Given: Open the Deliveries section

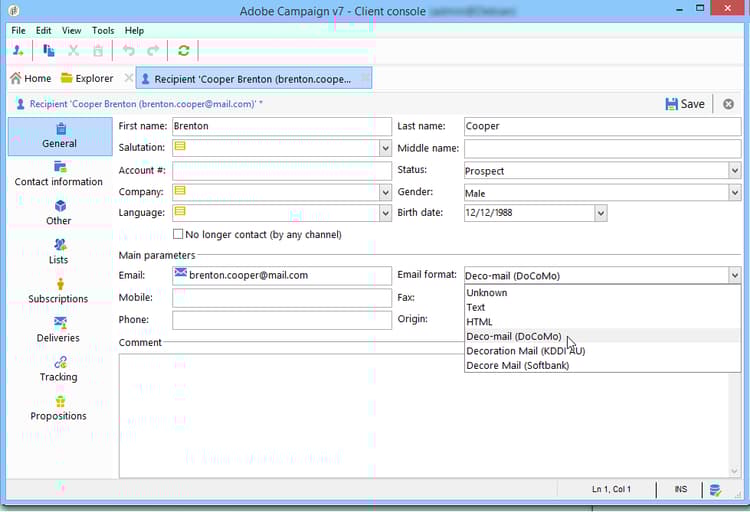Looking at the screenshot, I should 58,331.
